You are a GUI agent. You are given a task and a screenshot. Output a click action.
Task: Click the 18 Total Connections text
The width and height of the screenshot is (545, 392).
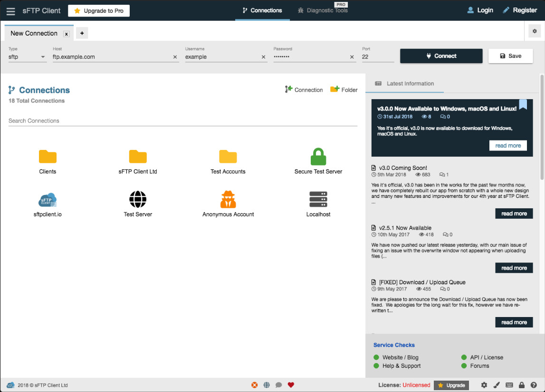click(x=37, y=101)
